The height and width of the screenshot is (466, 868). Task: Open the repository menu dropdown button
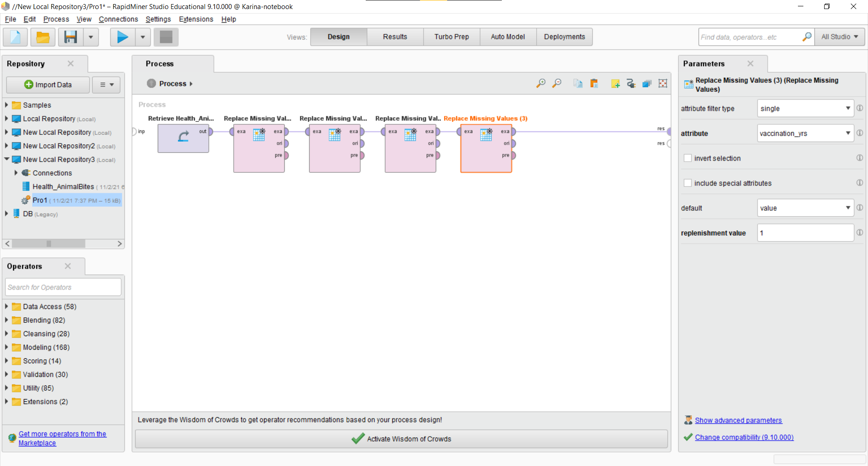(107, 85)
